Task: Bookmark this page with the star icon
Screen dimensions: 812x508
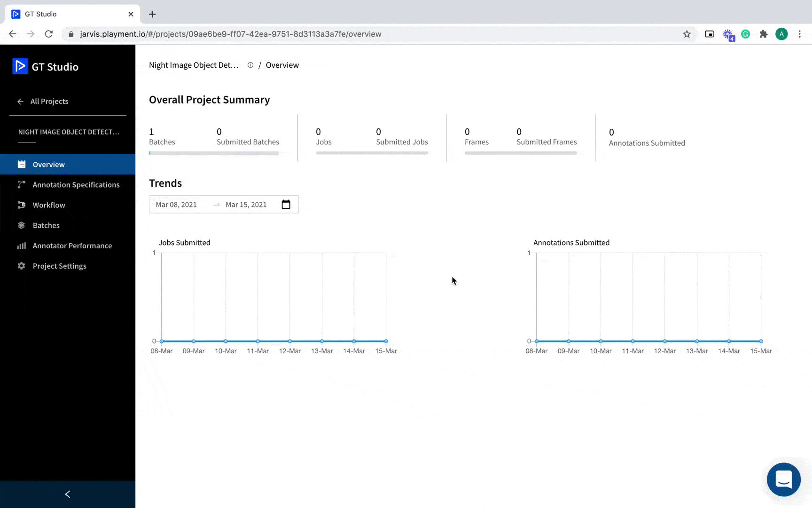Action: (x=687, y=34)
